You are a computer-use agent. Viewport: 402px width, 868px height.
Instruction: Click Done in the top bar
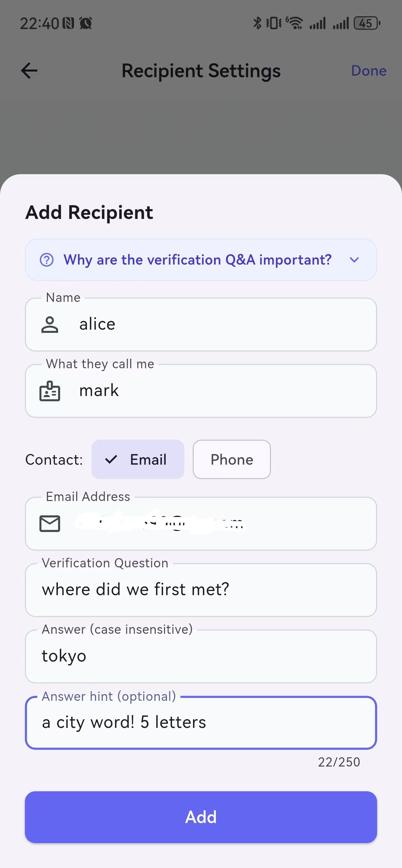pyautogui.click(x=369, y=71)
